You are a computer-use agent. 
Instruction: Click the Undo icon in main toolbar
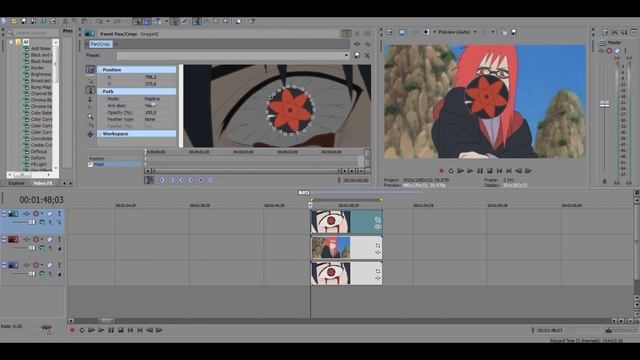click(x=100, y=21)
